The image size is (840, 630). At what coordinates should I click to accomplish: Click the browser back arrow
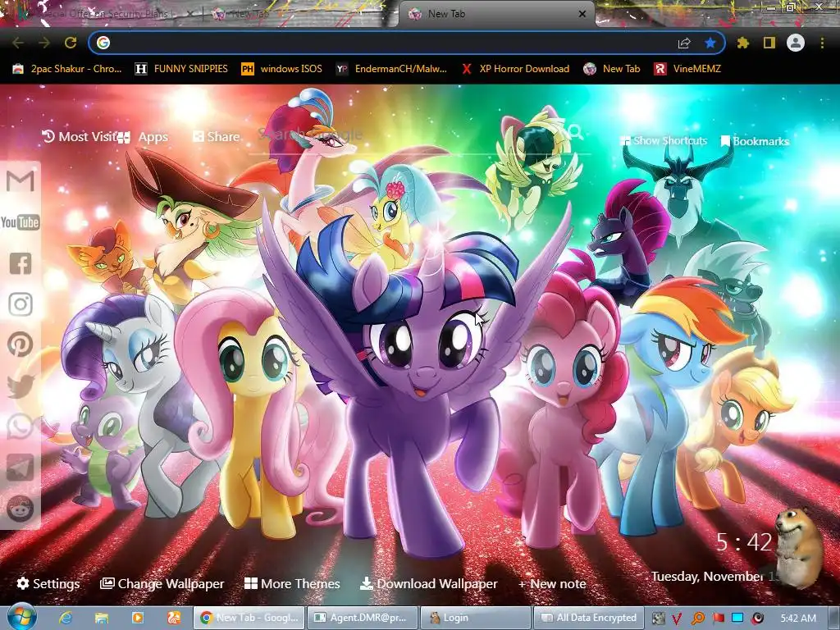click(x=18, y=43)
